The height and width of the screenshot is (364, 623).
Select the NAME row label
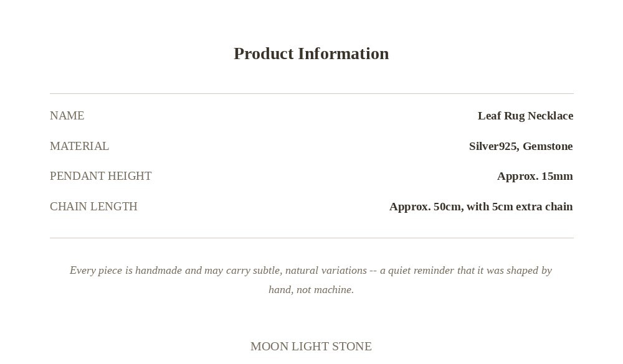67,116
